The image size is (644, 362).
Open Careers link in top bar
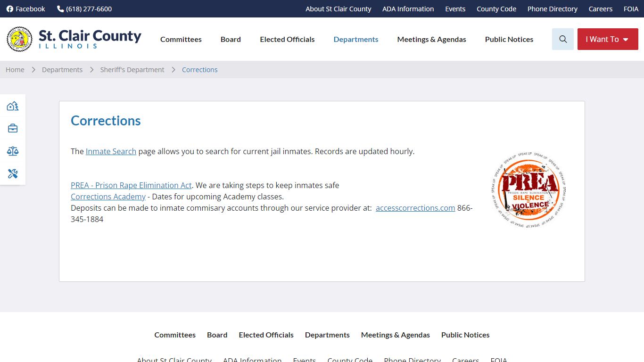[x=601, y=9]
